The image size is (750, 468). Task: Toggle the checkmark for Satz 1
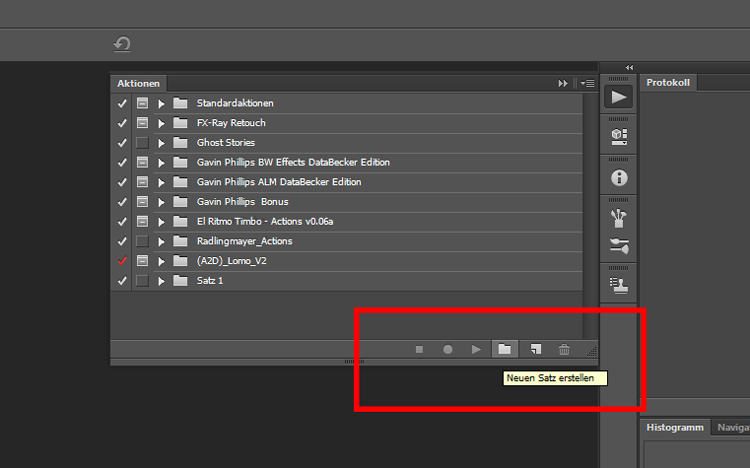122,280
